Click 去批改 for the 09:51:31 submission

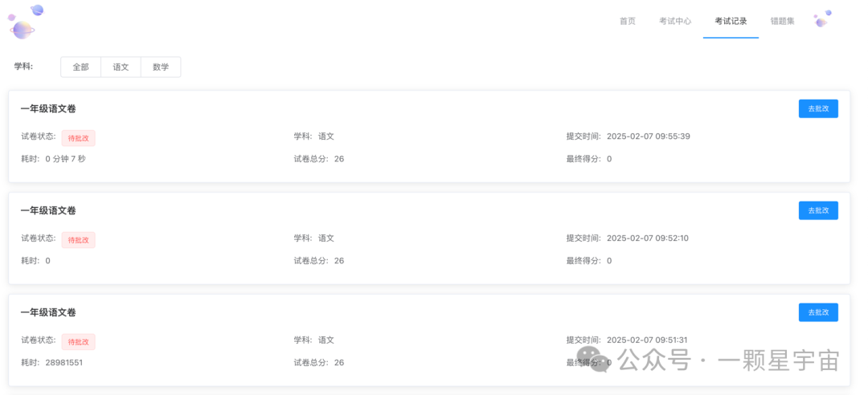(818, 312)
